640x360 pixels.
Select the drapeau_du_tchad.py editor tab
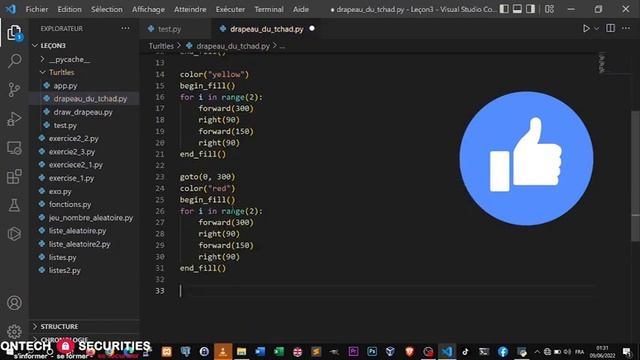(x=265, y=29)
